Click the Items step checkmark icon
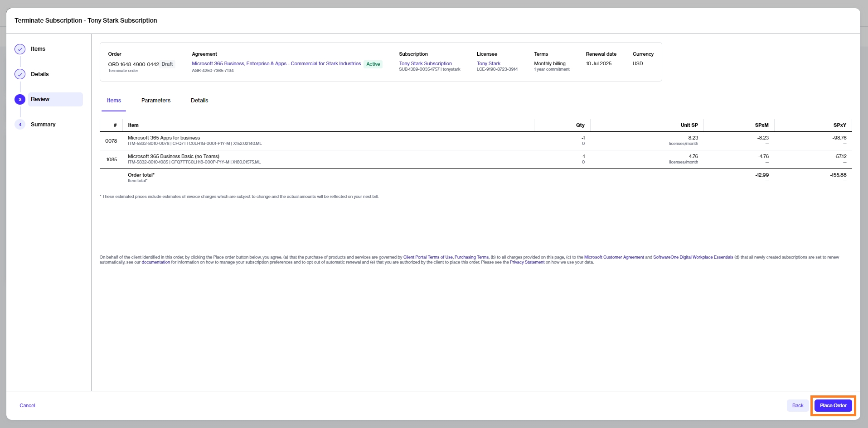Image resolution: width=868 pixels, height=428 pixels. pos(20,49)
